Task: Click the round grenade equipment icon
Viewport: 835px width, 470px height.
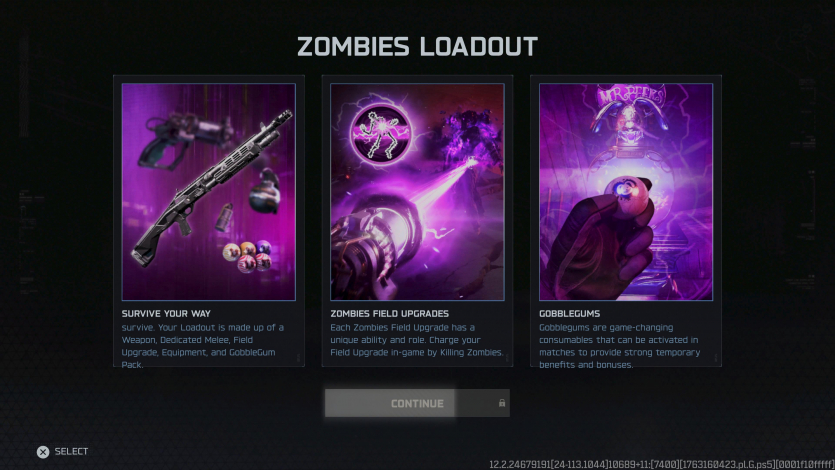Action: (265, 192)
